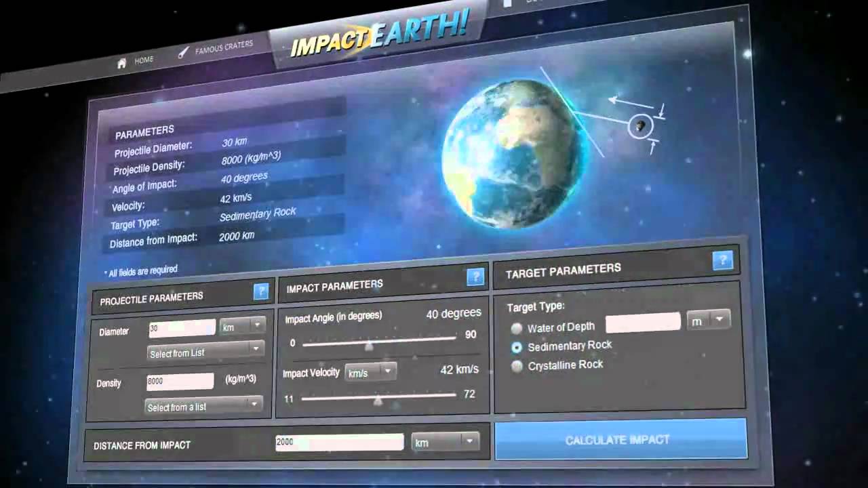Click the Impact Velocity slider track
868x488 pixels.
[x=378, y=397]
